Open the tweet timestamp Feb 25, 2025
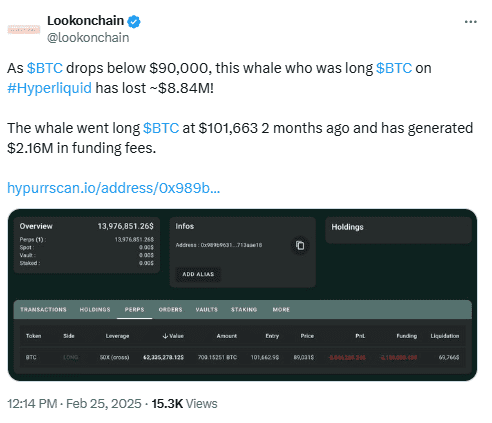The height and width of the screenshot is (423, 492). pyautogui.click(x=103, y=404)
